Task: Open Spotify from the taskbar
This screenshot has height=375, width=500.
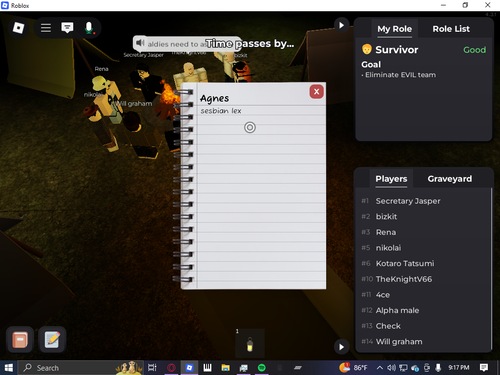Action: (x=262, y=368)
